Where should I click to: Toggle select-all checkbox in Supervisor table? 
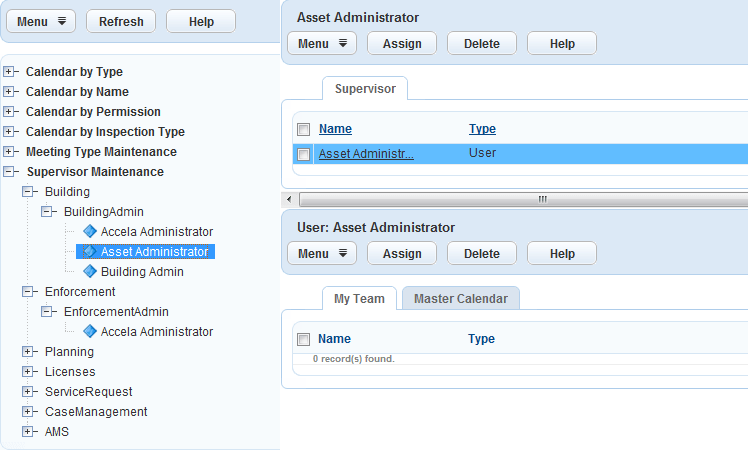303,129
